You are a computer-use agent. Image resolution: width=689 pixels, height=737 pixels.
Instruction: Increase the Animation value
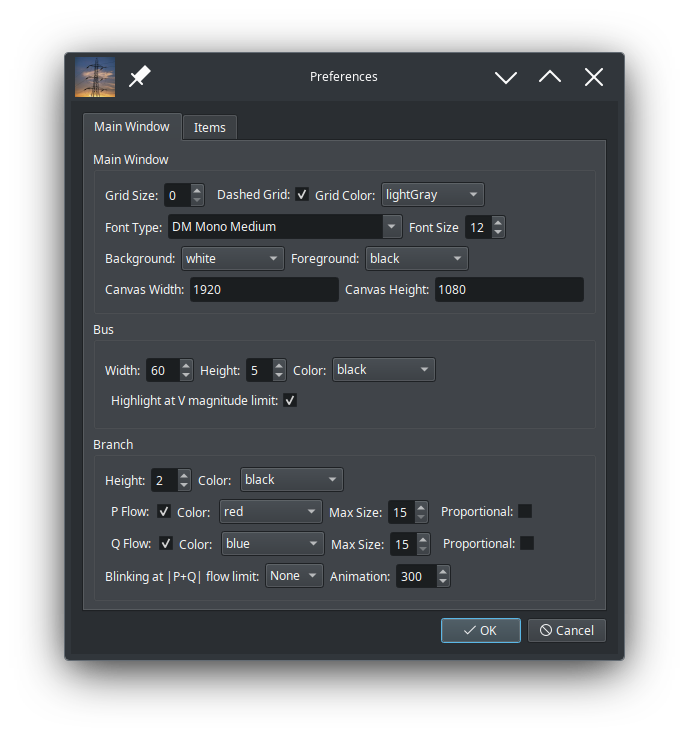(x=443, y=571)
